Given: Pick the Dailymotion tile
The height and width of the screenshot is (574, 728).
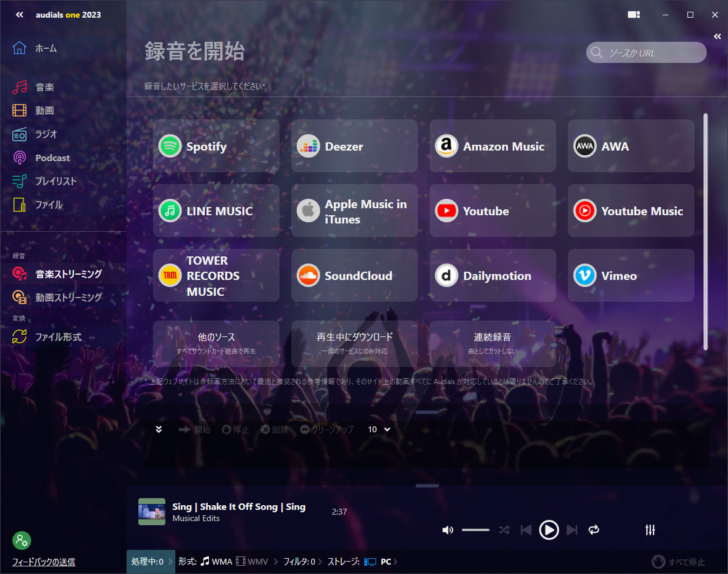Looking at the screenshot, I should tap(493, 275).
